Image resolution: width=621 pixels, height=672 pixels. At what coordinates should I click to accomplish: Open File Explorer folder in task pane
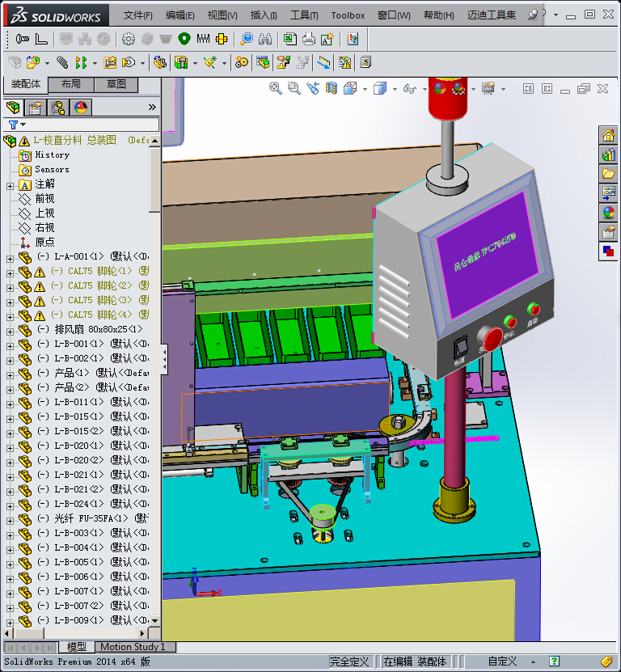tap(609, 174)
